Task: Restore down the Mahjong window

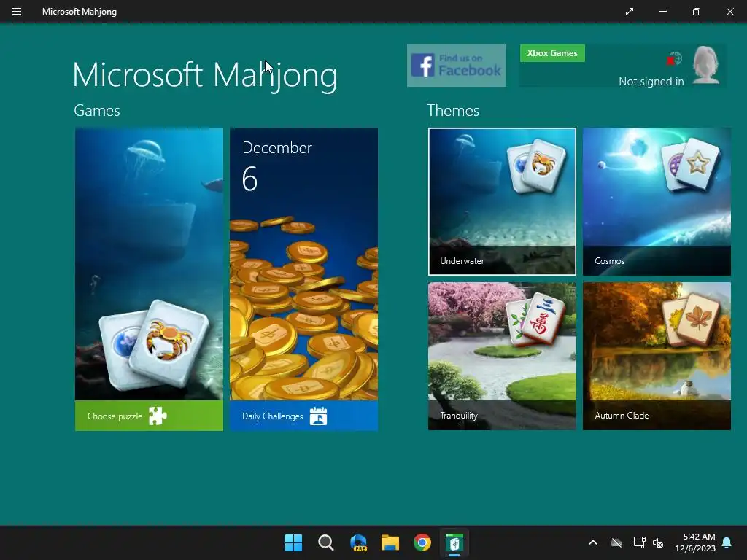Action: point(697,12)
